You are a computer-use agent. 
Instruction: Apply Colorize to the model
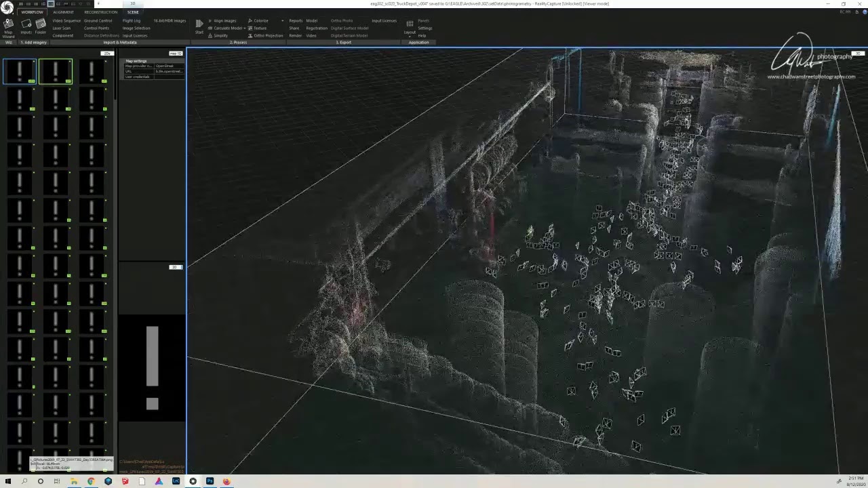tap(258, 21)
